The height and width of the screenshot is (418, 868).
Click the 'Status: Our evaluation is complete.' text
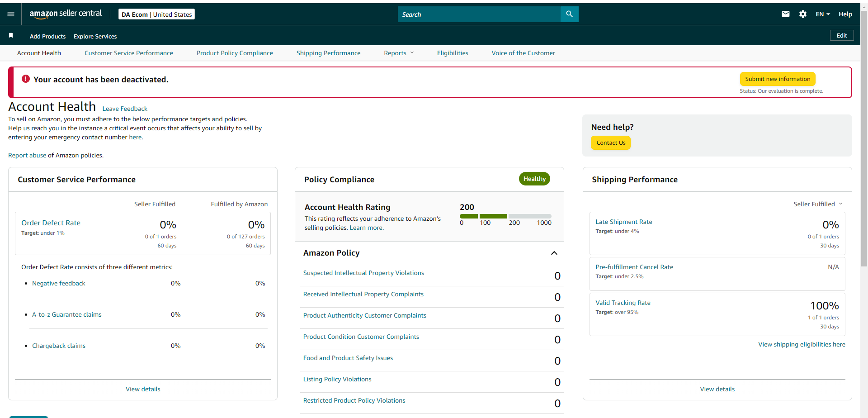coord(781,91)
